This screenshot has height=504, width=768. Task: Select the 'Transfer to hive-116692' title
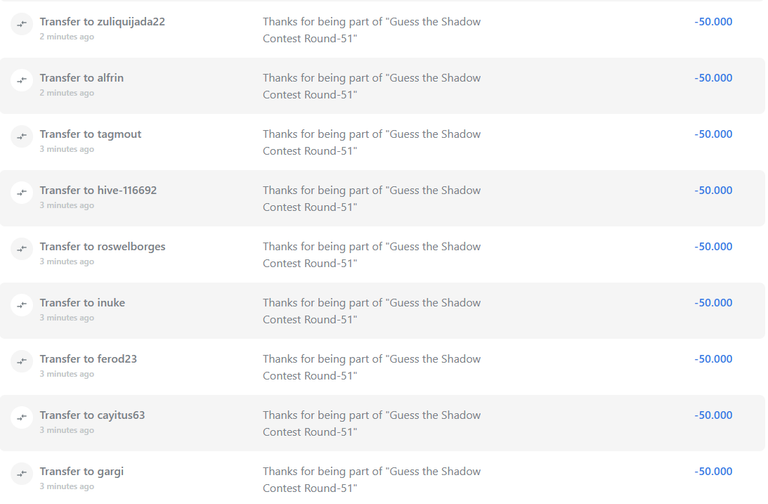[98, 190]
